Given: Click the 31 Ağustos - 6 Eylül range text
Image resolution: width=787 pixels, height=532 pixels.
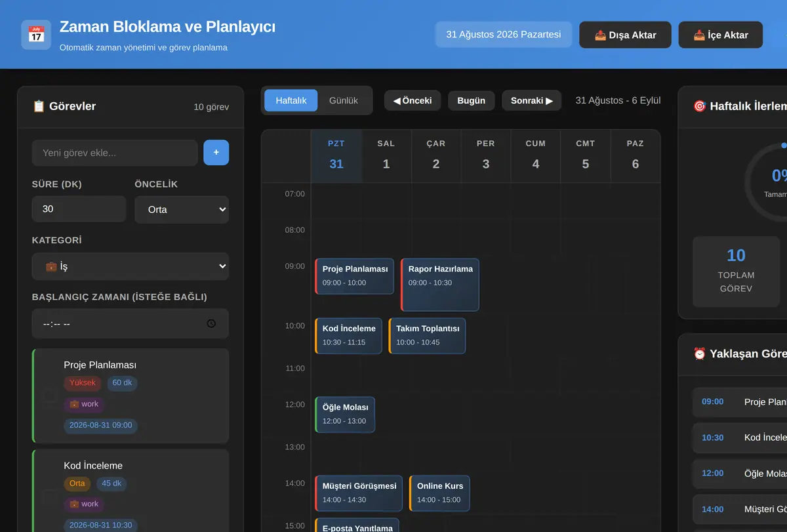Looking at the screenshot, I should [x=618, y=100].
